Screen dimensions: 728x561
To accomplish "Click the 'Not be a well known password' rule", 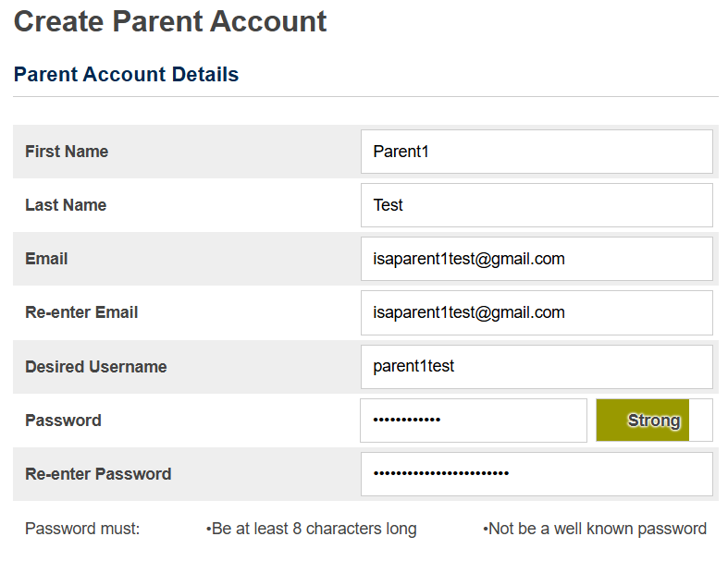I will [595, 529].
